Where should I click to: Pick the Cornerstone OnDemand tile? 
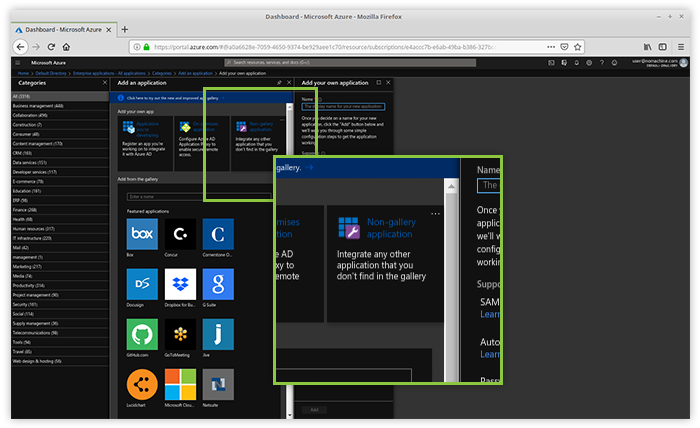(218, 234)
